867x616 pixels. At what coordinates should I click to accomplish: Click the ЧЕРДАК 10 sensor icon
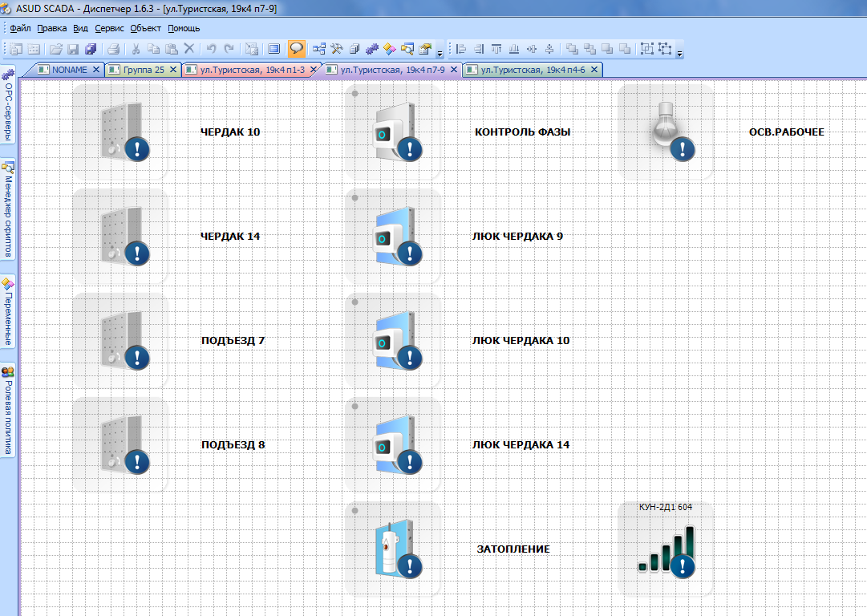click(x=121, y=131)
